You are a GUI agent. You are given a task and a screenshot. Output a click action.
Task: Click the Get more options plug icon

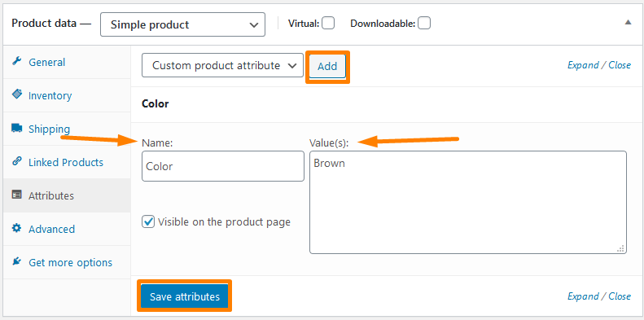point(16,261)
